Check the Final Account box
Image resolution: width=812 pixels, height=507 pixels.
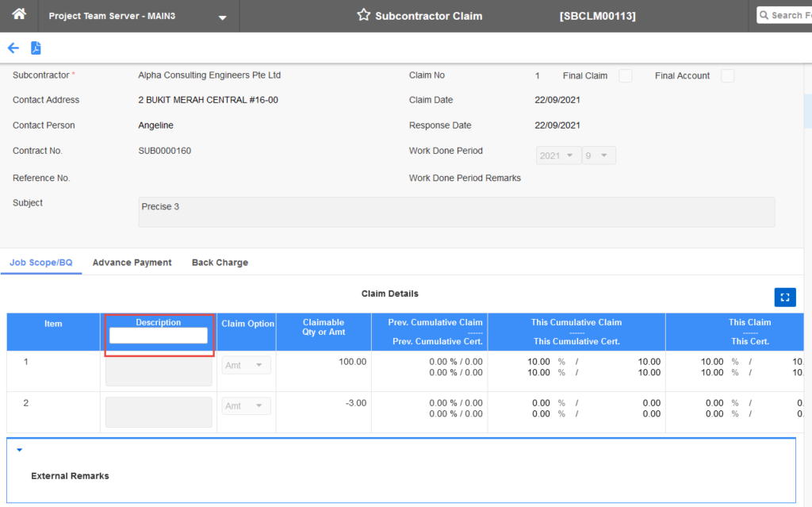click(x=727, y=75)
